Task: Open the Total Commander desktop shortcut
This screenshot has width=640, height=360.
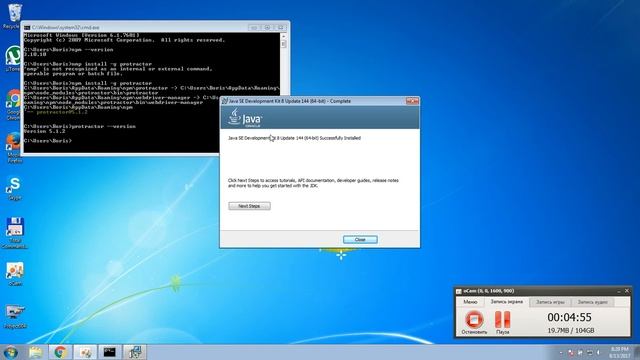Action: [x=15, y=233]
